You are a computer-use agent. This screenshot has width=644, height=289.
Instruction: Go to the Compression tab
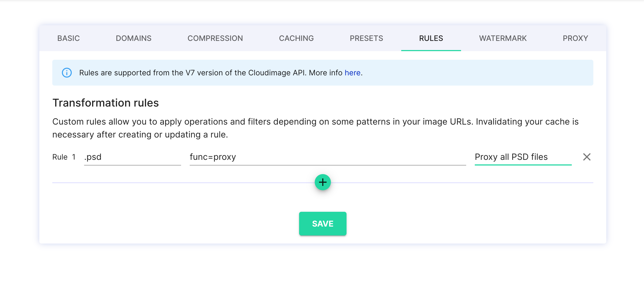tap(215, 38)
